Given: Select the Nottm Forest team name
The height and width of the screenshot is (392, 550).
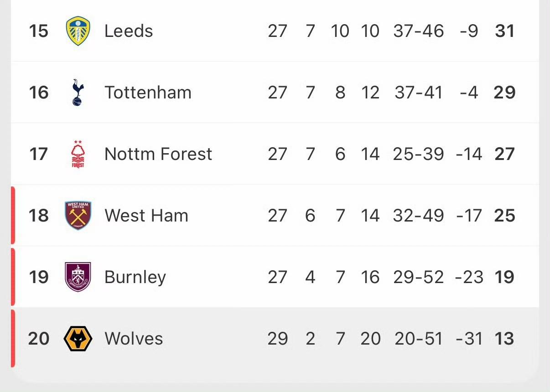Looking at the screenshot, I should pos(158,154).
